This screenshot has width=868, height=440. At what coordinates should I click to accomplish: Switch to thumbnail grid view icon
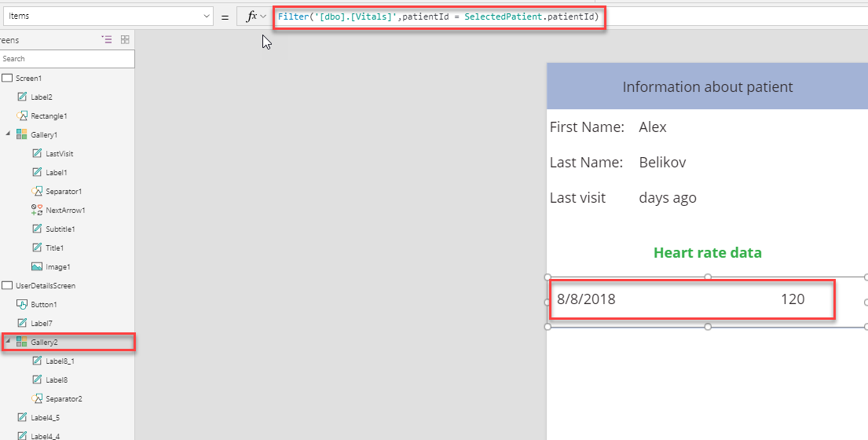(x=125, y=39)
